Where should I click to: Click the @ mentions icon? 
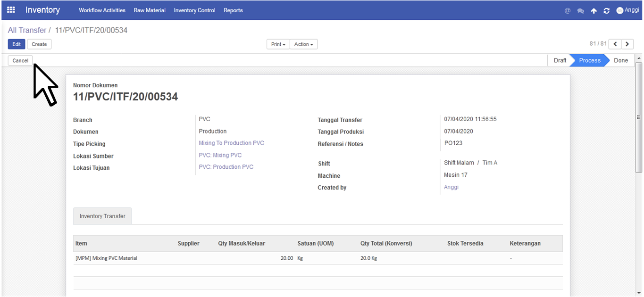pyautogui.click(x=568, y=11)
